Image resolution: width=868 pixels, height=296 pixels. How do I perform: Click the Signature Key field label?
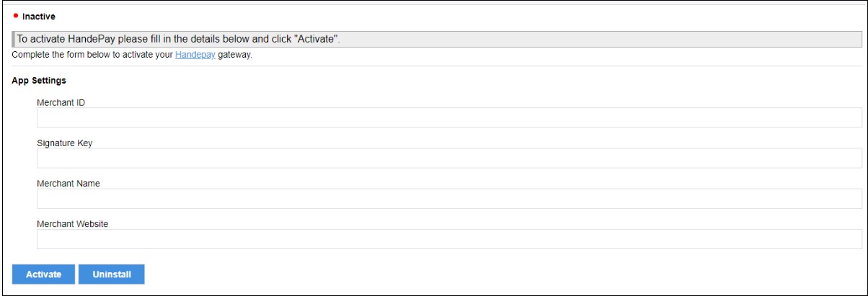(x=64, y=143)
